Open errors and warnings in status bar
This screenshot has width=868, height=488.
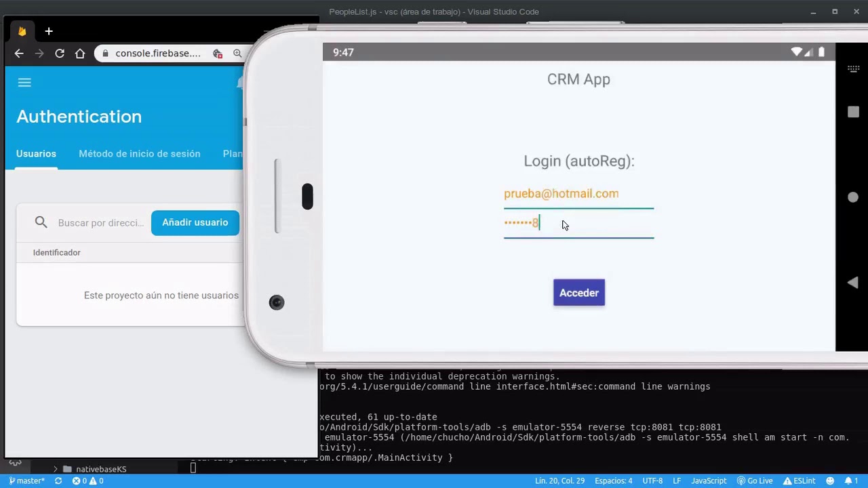(x=88, y=481)
